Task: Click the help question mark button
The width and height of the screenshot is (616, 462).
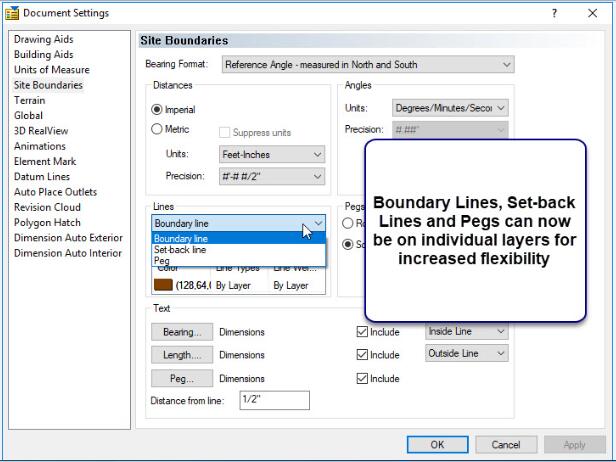Action: click(554, 13)
